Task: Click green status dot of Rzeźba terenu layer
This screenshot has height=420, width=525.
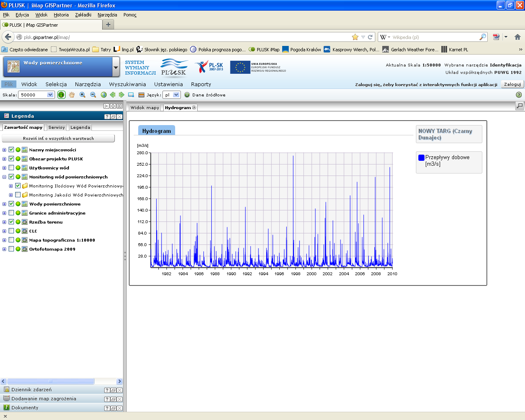Action: click(x=18, y=222)
